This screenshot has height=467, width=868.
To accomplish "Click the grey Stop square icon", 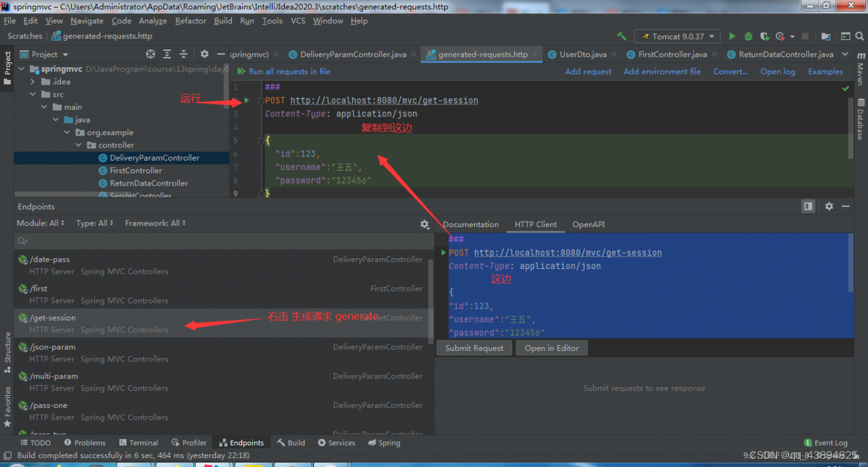I will click(x=805, y=36).
